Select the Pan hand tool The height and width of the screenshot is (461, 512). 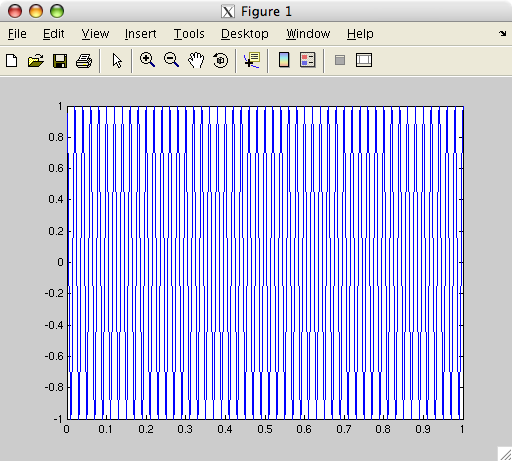[196, 60]
